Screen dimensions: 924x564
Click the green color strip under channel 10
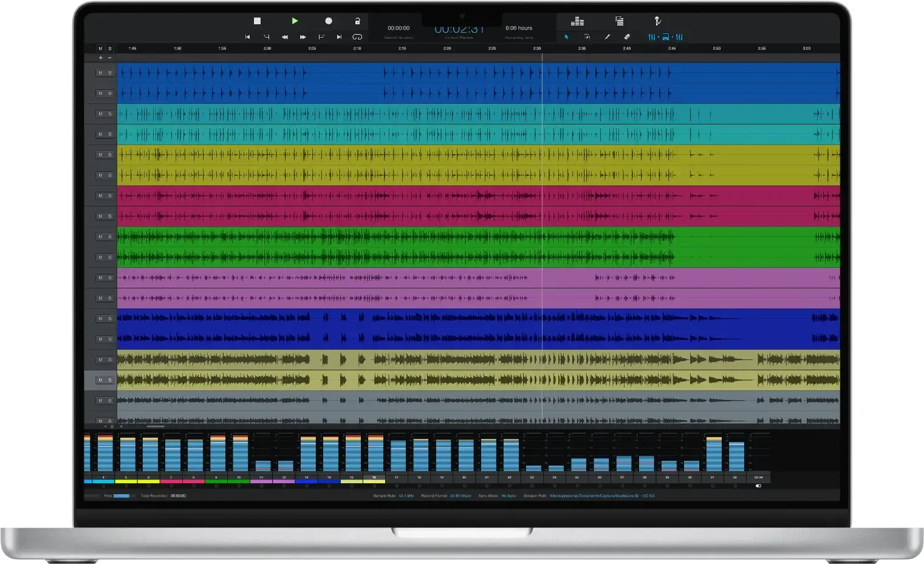point(239,481)
